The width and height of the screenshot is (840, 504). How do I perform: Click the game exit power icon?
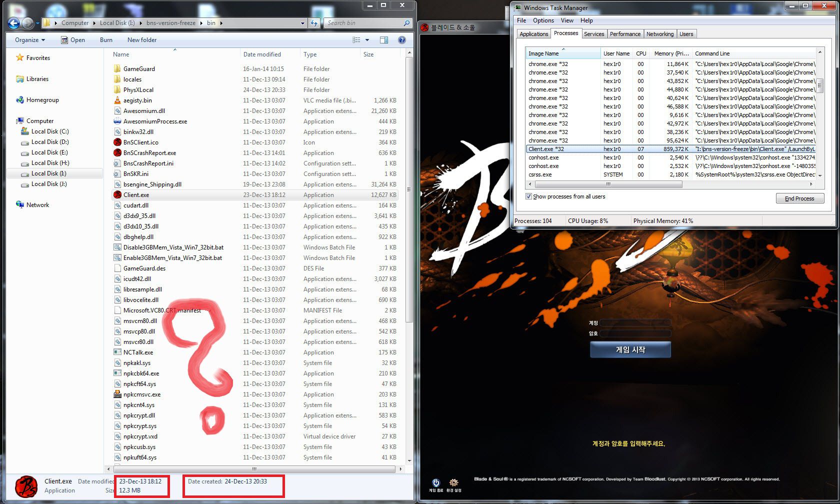point(436,482)
